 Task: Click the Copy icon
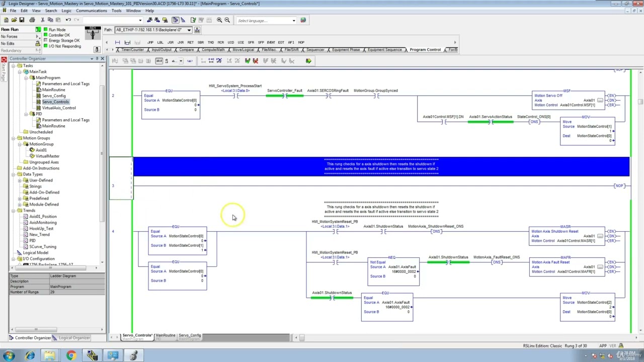point(50,20)
